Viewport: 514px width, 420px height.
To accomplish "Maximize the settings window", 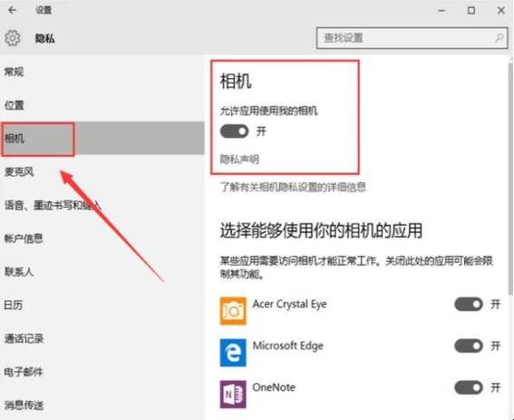I will tap(471, 11).
